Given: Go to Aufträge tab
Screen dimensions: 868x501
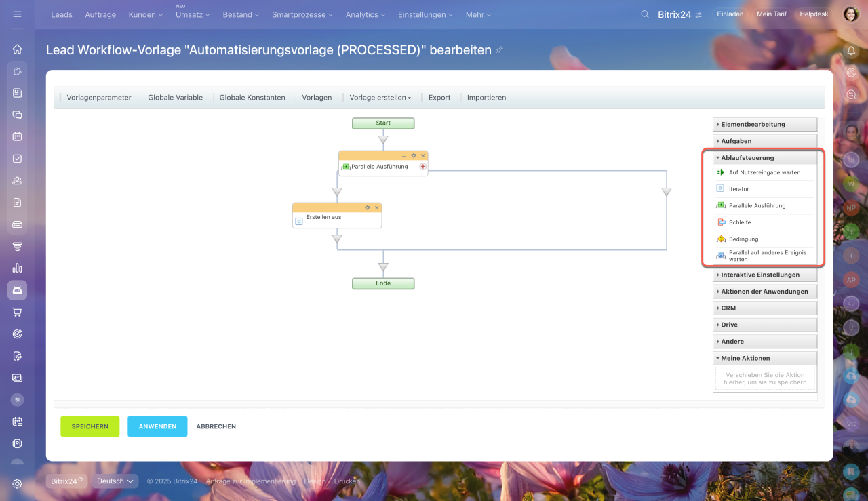Looking at the screenshot, I should (x=100, y=14).
